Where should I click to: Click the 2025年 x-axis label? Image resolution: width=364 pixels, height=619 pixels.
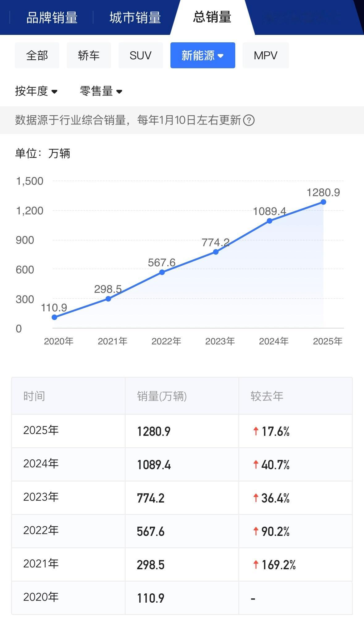pyautogui.click(x=328, y=341)
